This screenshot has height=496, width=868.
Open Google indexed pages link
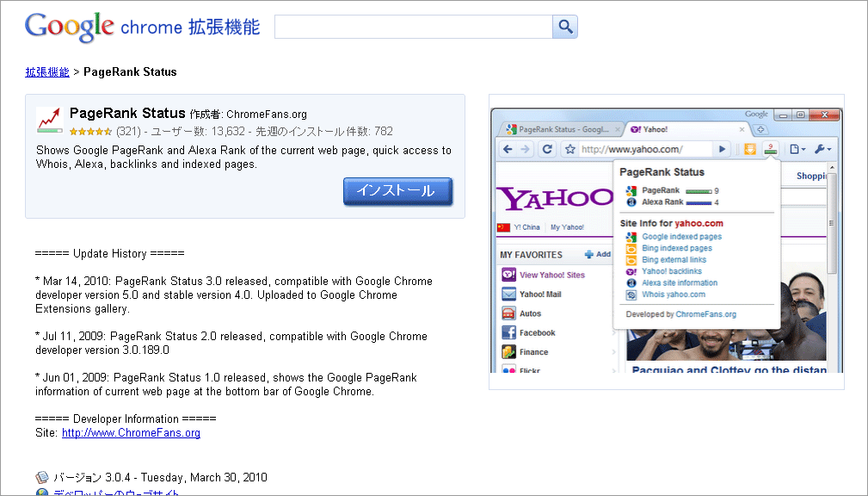(x=682, y=237)
